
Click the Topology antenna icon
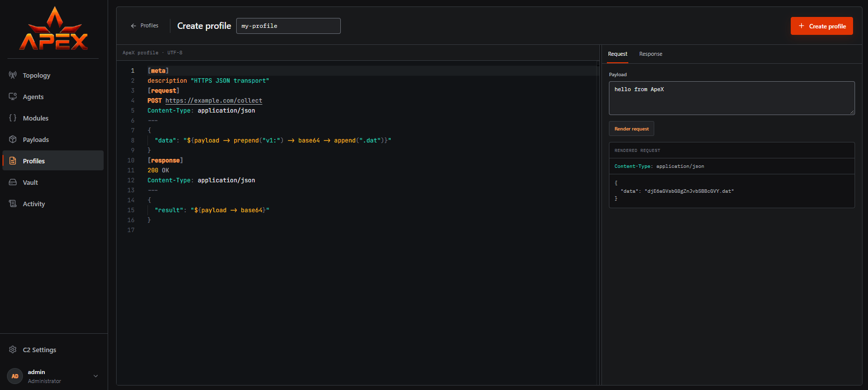click(13, 75)
